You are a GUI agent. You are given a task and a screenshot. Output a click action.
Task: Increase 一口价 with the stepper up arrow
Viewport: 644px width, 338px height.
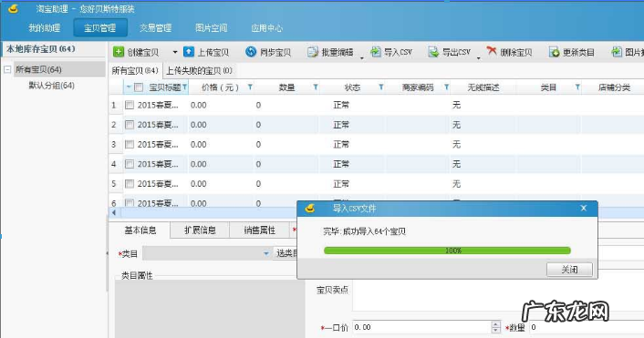pyautogui.click(x=496, y=324)
